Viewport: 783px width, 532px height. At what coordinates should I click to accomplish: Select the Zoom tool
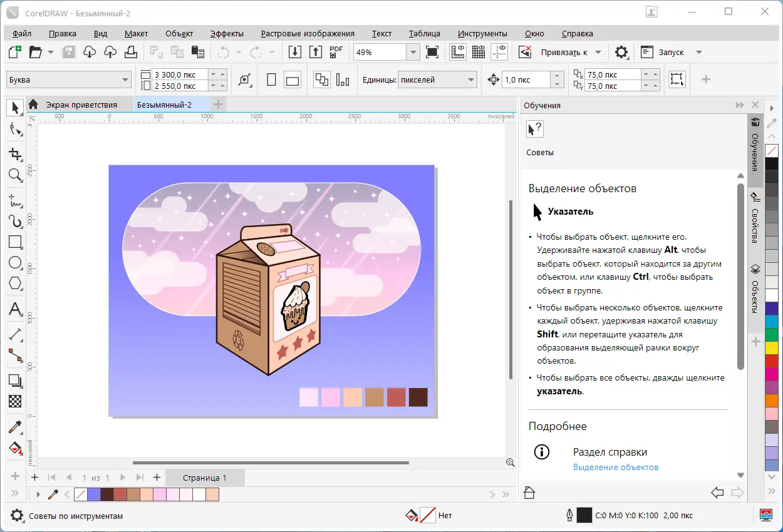15,176
